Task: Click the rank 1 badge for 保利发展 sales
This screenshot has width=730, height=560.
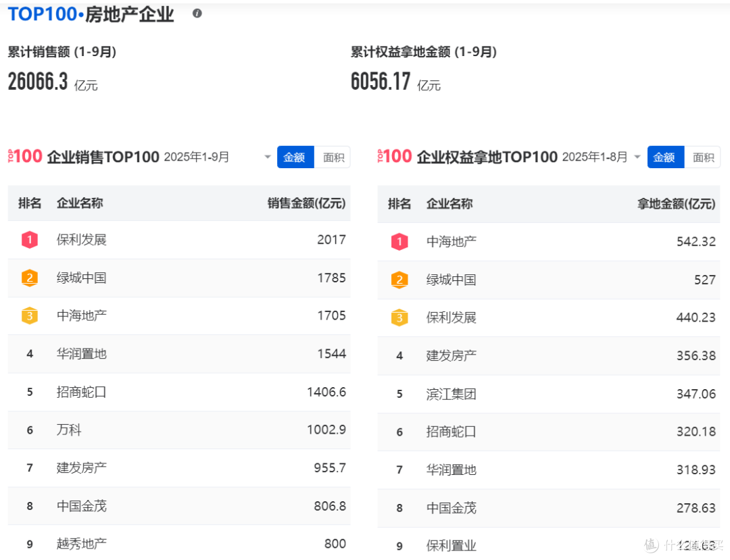Action: click(30, 240)
